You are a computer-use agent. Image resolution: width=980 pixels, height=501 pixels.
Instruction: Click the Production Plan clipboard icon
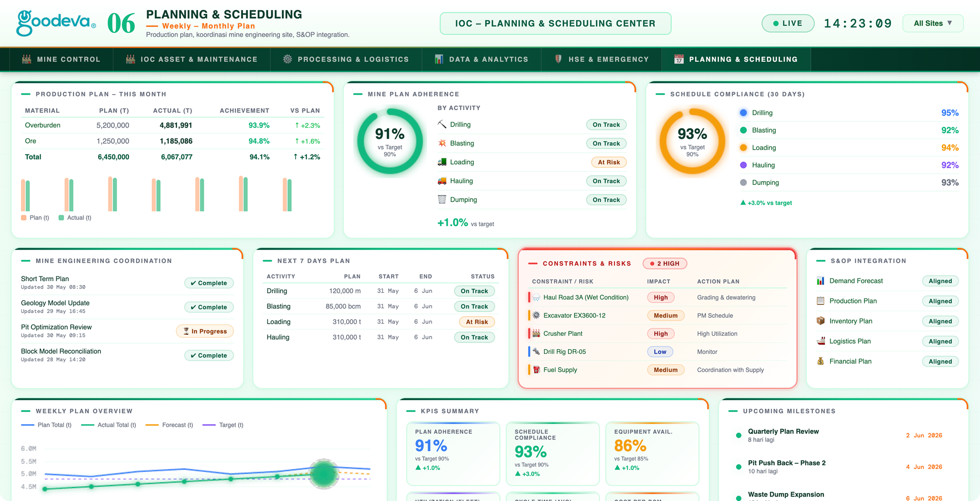(820, 301)
